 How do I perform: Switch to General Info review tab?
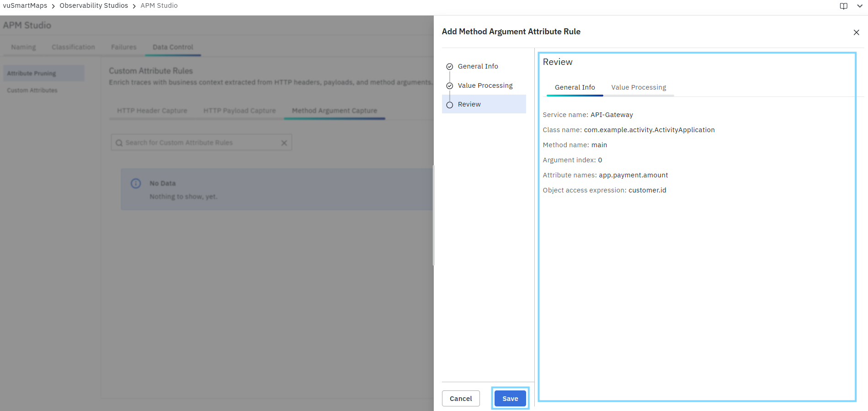click(x=575, y=87)
